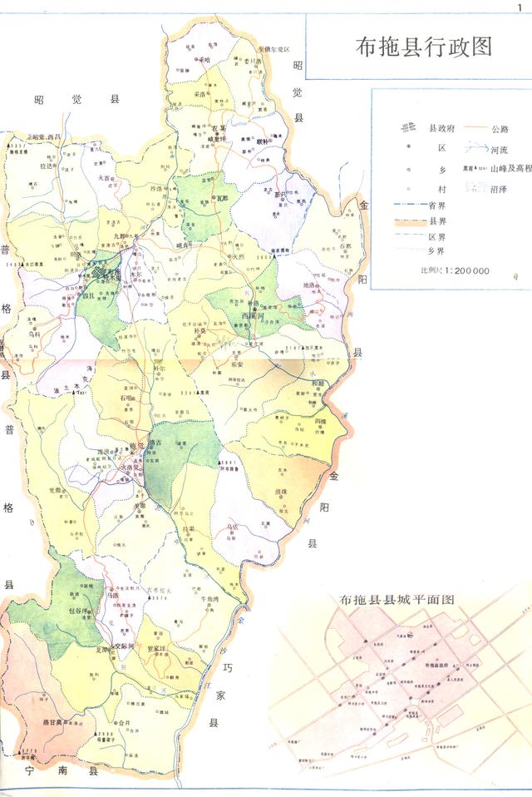This screenshot has height=797, width=532.
Task: Click the mountain peak symbol beside 山峰及高程
Action: (475, 169)
